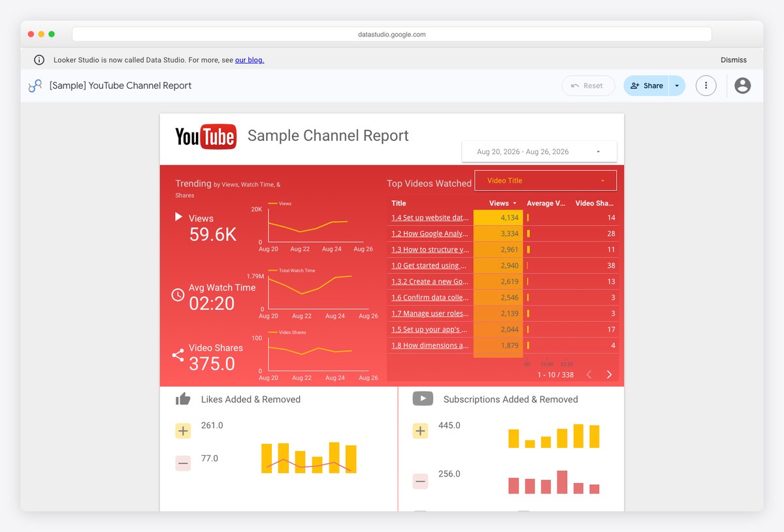Screen dimensions: 784x532
Task: Click the Likes Added bar chart
Action: [308, 458]
